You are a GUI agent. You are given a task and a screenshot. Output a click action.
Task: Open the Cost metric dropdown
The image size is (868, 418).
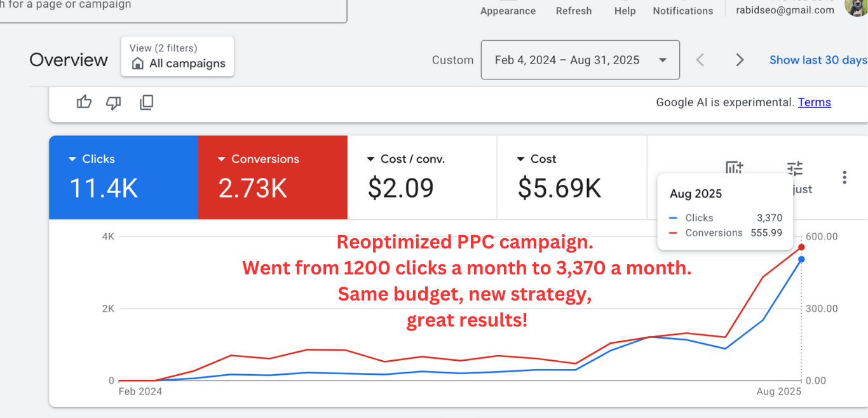(521, 159)
